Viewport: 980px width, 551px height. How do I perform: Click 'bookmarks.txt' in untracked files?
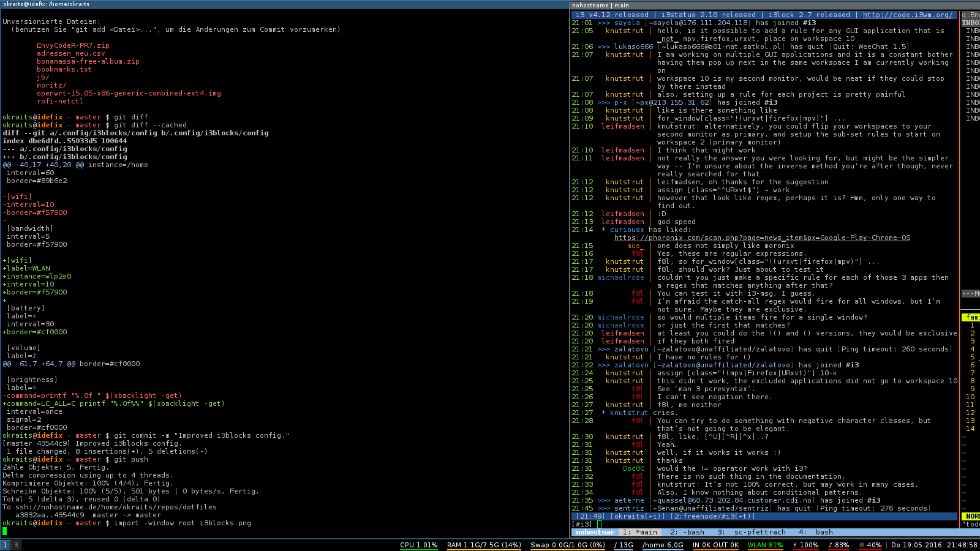click(x=64, y=69)
